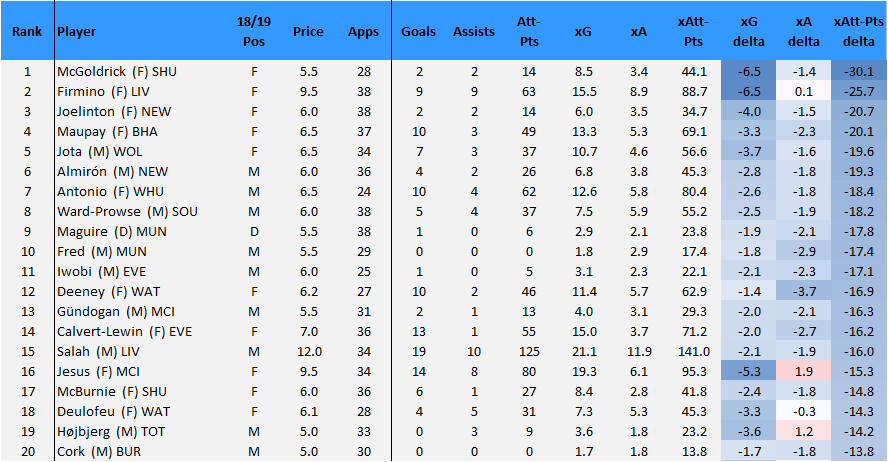
Task: Select McGoldrick (F) SHU player cell
Action: pyautogui.click(x=117, y=72)
